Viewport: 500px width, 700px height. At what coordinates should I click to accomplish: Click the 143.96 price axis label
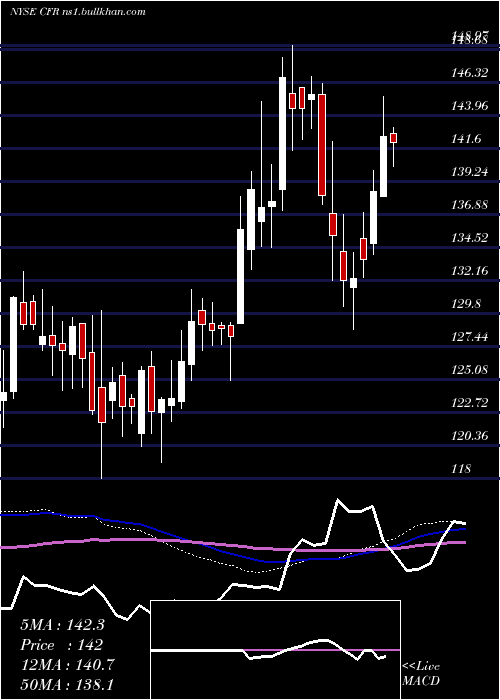tap(470, 106)
